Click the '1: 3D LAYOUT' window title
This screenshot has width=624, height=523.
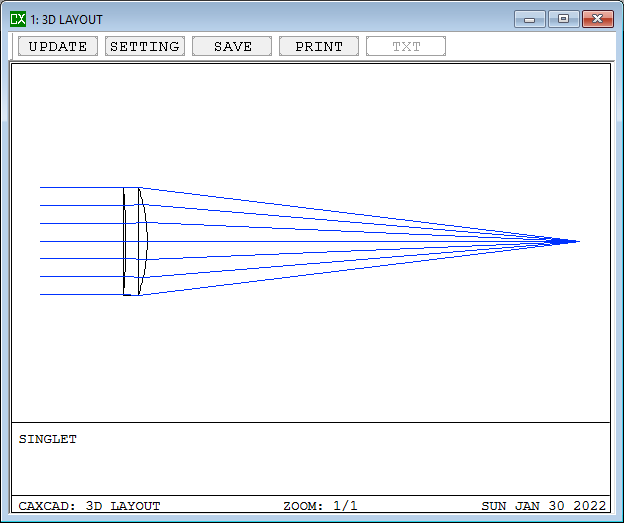pos(66,20)
